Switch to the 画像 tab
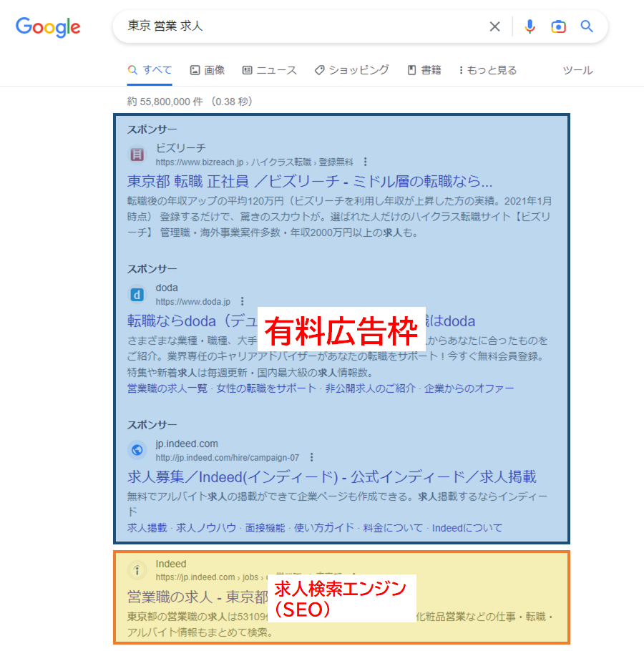Screen dimensions: 644x651 208,70
